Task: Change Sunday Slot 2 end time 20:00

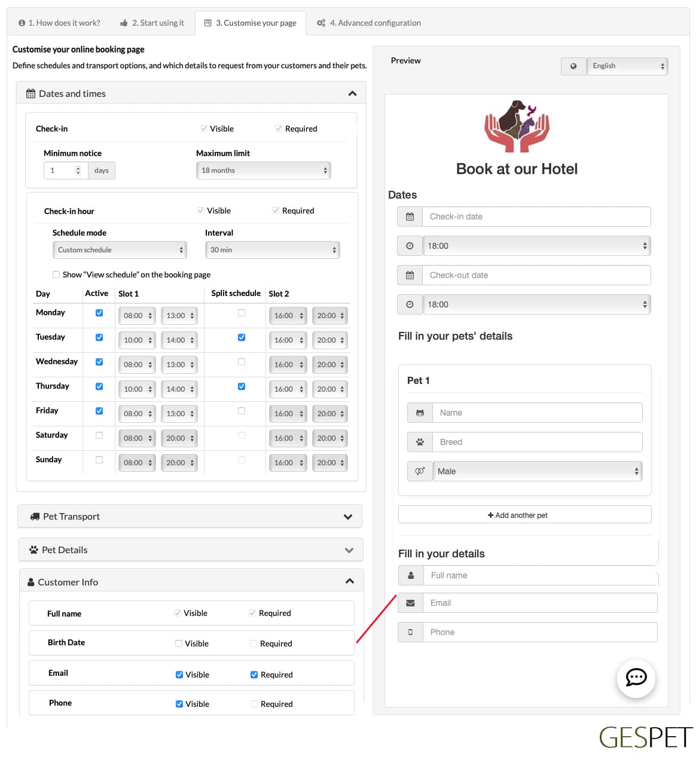Action: [x=329, y=463]
